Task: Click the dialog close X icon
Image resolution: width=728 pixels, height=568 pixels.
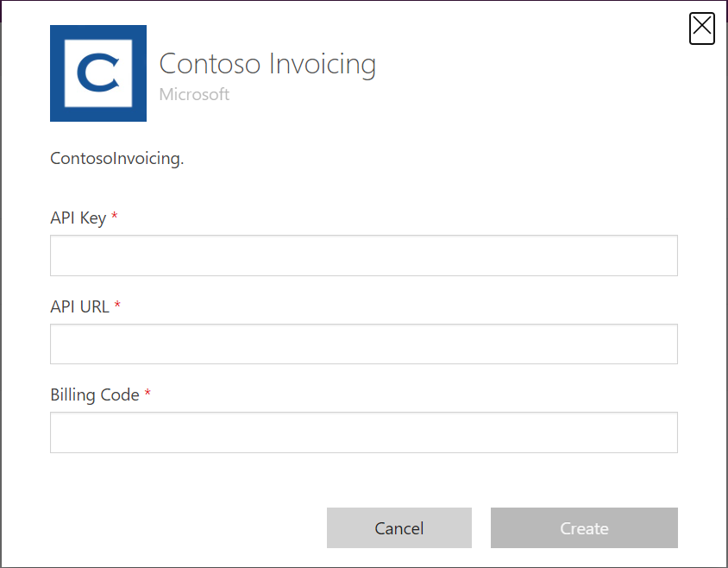Action: [x=702, y=28]
